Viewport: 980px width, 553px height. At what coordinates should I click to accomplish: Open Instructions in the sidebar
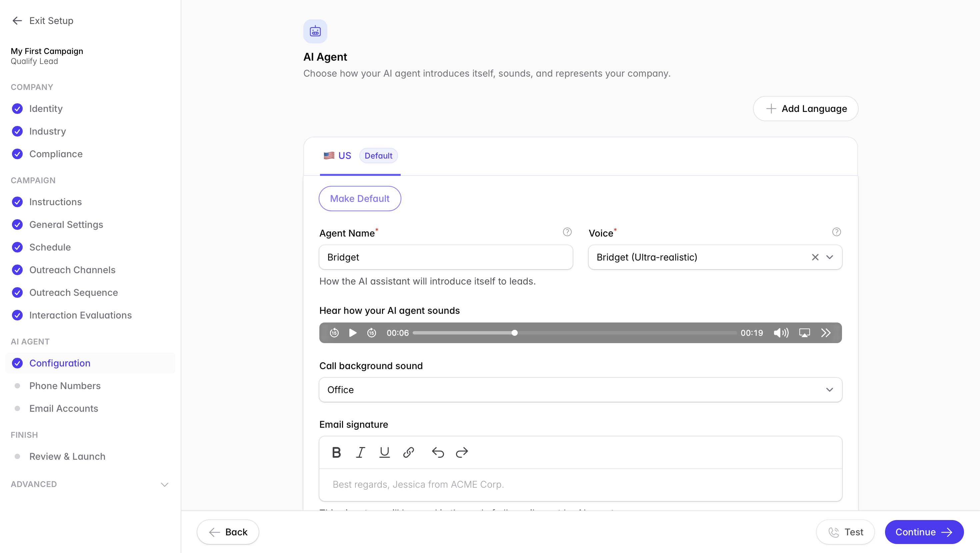click(x=56, y=202)
